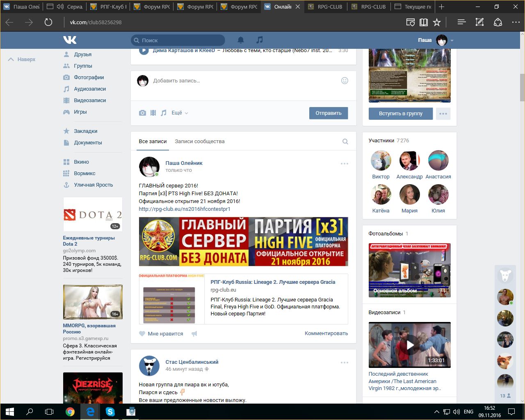Search wall posts with the magnifier icon
The width and height of the screenshot is (525, 420).
click(345, 142)
